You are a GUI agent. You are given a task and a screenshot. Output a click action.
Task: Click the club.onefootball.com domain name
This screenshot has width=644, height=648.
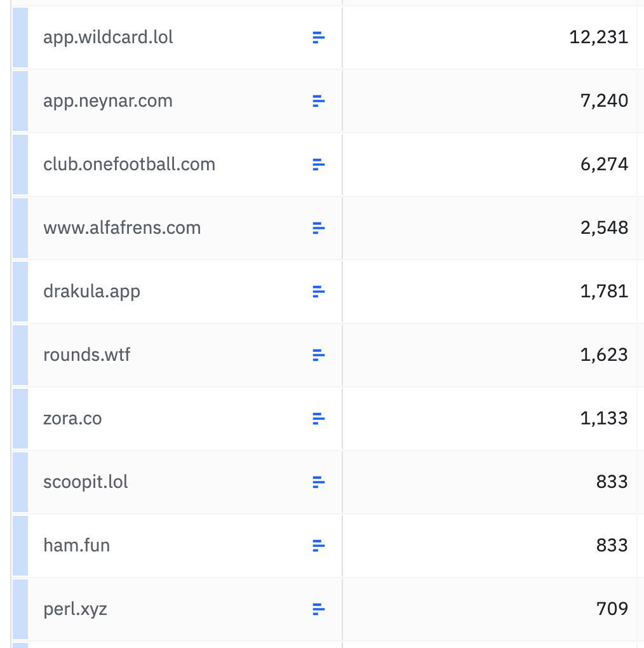129,165
